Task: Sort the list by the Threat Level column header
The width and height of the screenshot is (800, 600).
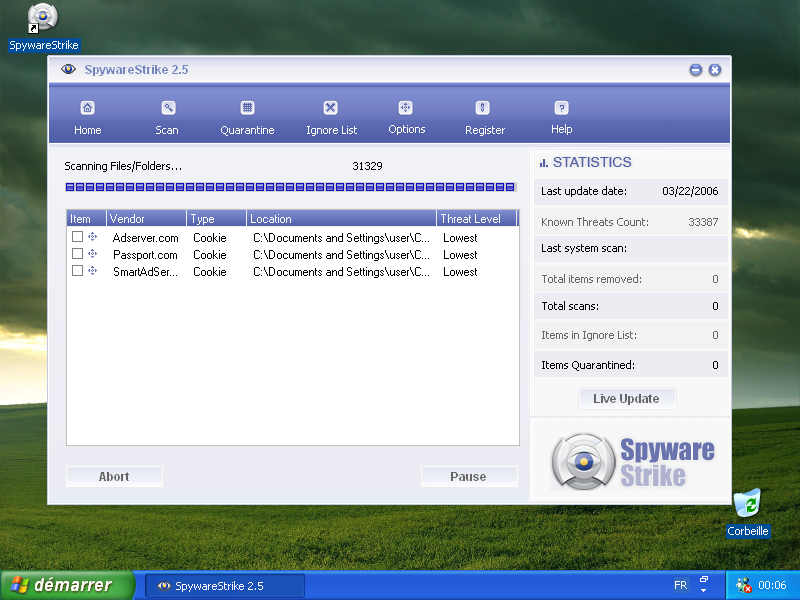Action: [477, 218]
